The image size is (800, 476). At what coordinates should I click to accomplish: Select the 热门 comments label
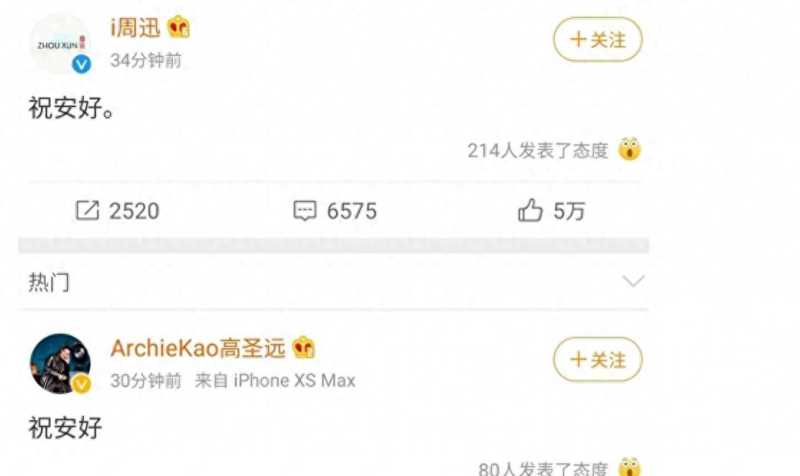49,282
